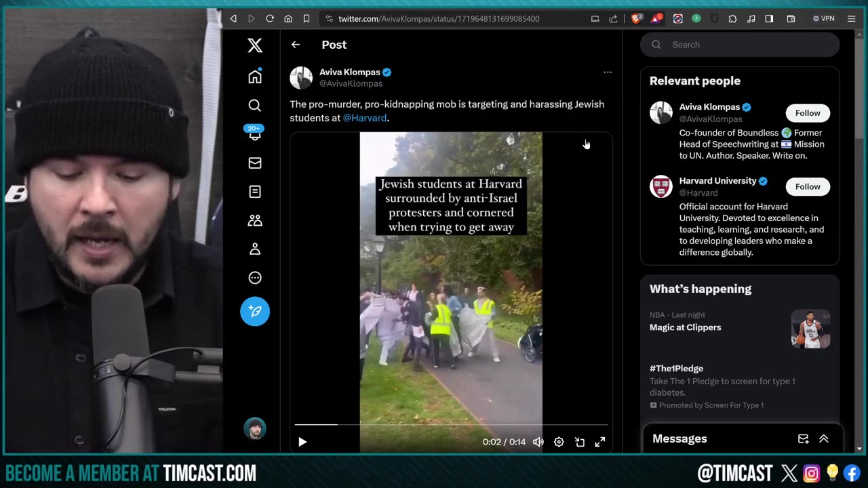Viewport: 868px width, 488px height.
Task: Open the More circle menu in sidebar
Action: [x=255, y=278]
